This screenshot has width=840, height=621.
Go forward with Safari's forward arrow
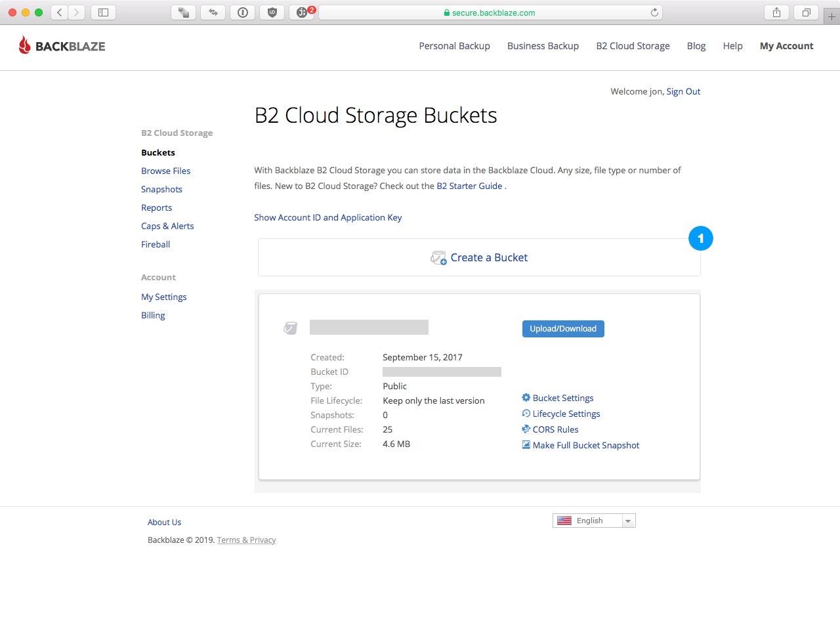pos(77,12)
